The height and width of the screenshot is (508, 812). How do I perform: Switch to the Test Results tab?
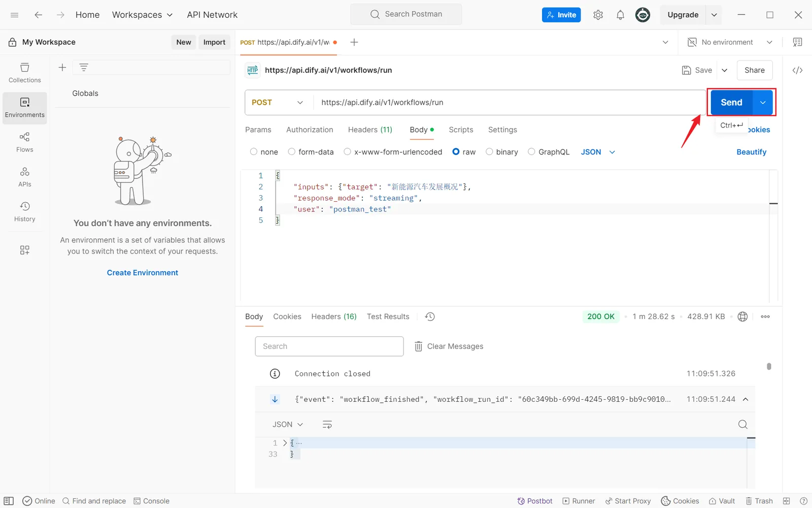click(x=388, y=316)
